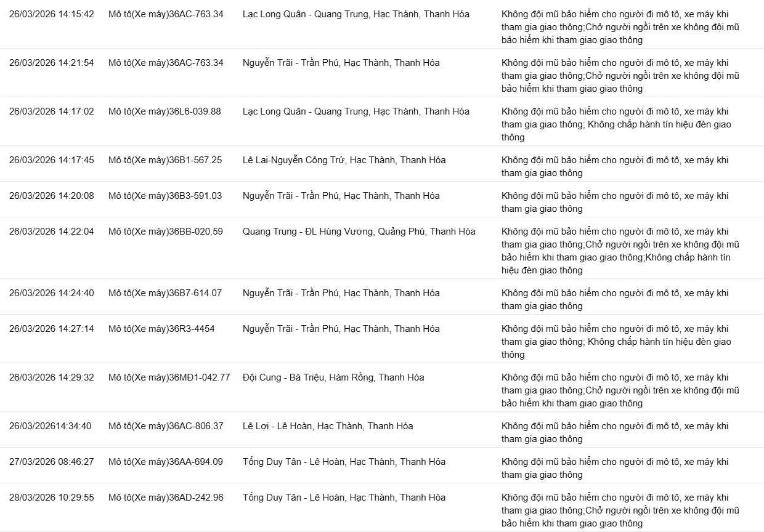Select location Lê Lai-Nguyễn Công Trứ row

344,160
